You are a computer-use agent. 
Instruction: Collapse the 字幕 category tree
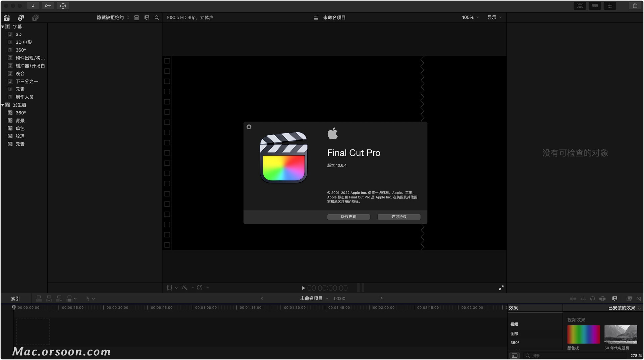tap(3, 27)
